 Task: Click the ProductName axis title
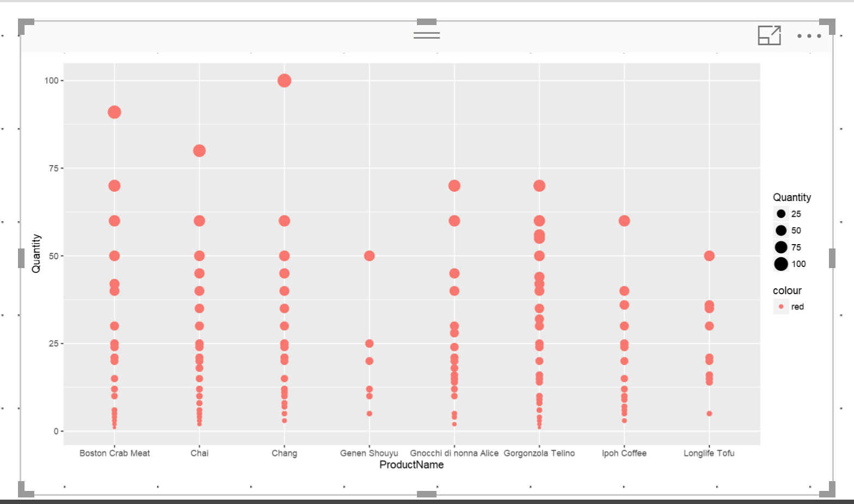[411, 465]
